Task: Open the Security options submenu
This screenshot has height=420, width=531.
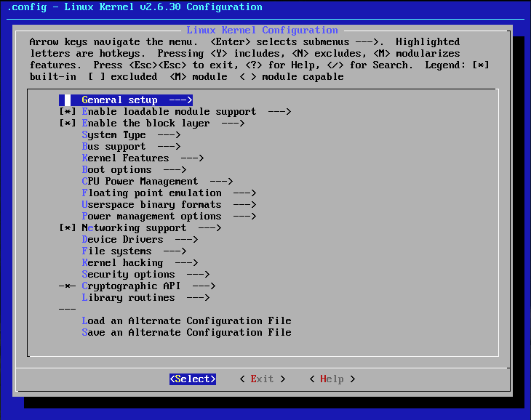Action: coord(145,274)
